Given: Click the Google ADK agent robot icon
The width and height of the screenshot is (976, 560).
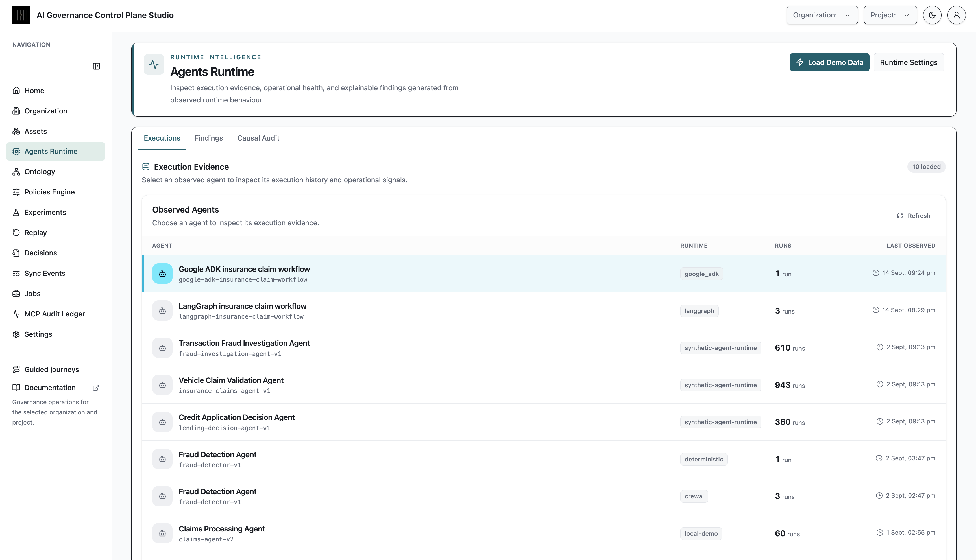Looking at the screenshot, I should click(x=162, y=274).
